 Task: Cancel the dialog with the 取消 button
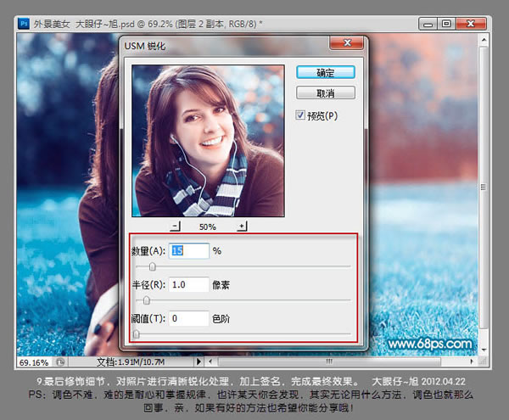[x=326, y=93]
